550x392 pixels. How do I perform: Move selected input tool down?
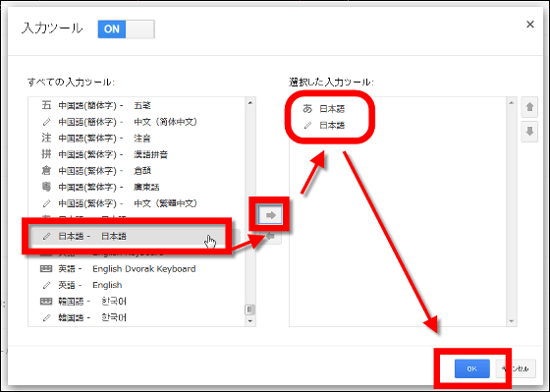pyautogui.click(x=529, y=132)
